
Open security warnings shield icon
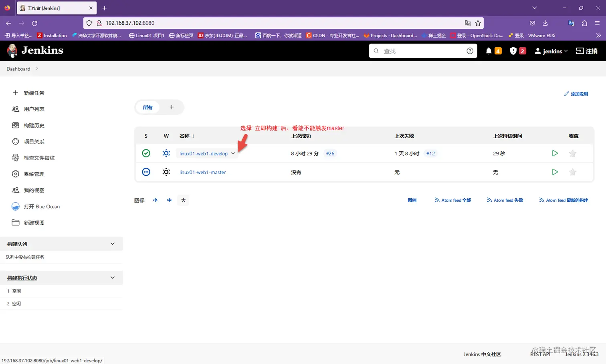coord(513,51)
